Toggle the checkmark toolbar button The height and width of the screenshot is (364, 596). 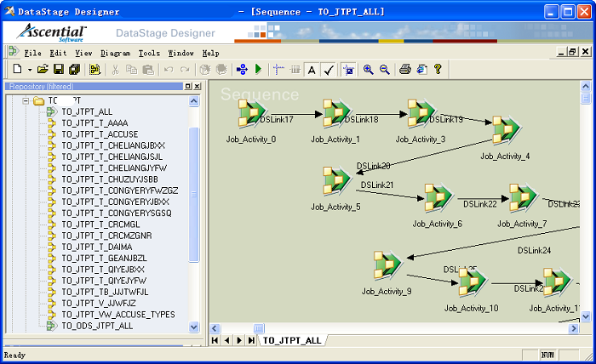click(x=329, y=70)
